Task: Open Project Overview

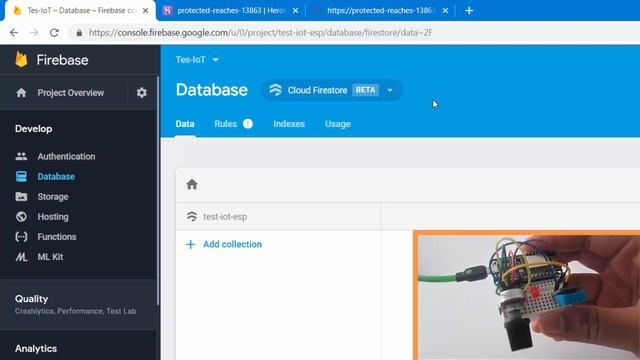Action: (71, 93)
